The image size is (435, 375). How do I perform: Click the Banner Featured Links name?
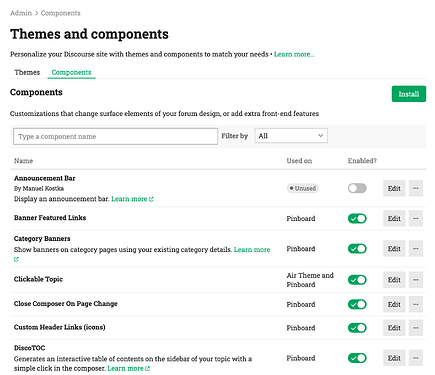50,218
